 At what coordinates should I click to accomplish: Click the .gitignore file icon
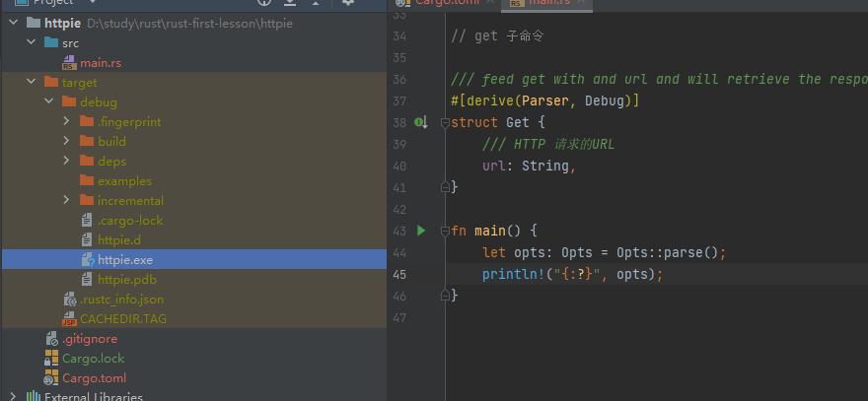(51, 339)
